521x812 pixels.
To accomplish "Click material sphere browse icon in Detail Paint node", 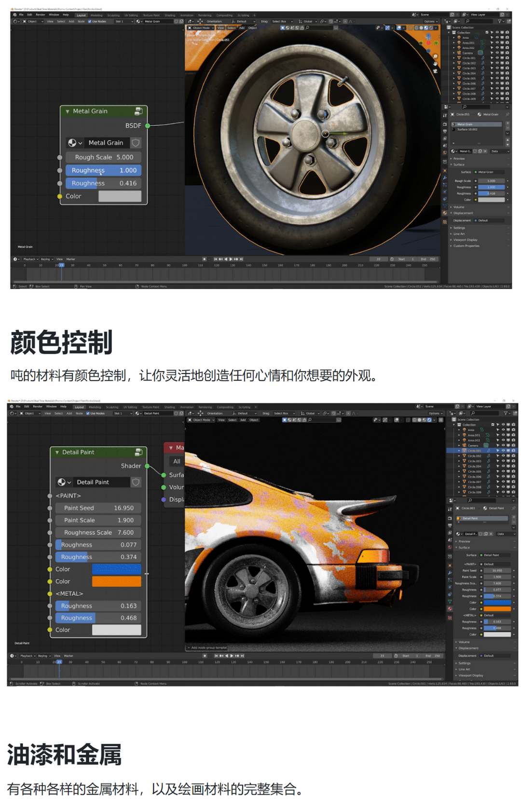I will pos(64,482).
